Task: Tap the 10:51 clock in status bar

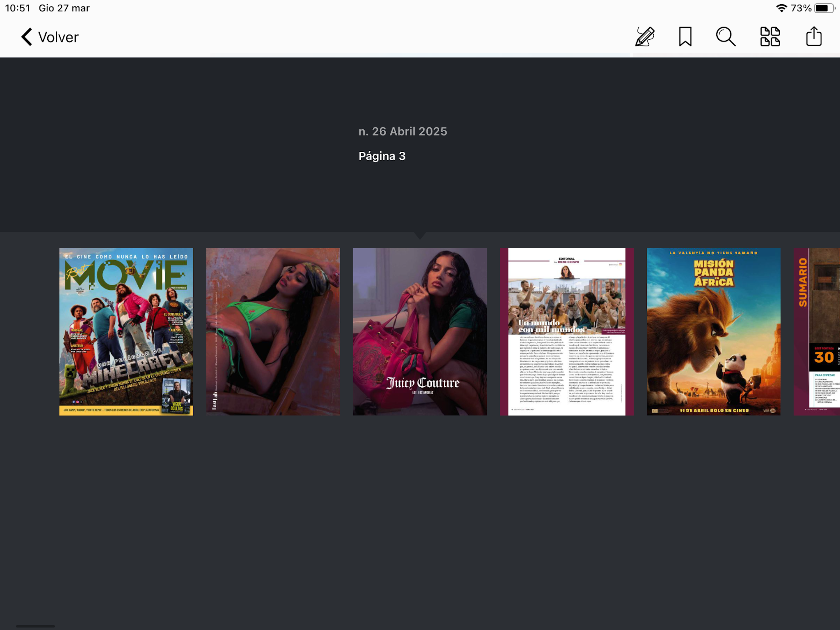Action: 18,8
